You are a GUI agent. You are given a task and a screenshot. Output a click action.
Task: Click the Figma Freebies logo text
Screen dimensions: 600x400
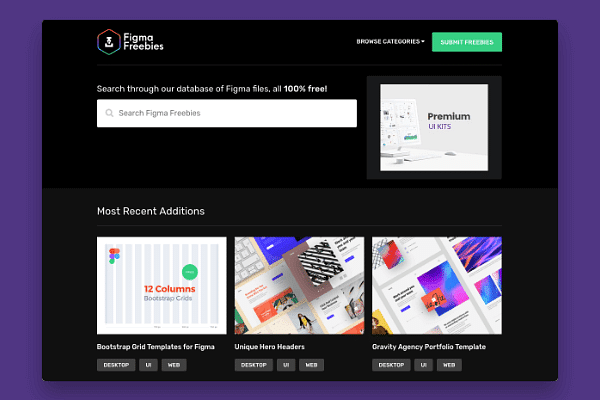143,42
